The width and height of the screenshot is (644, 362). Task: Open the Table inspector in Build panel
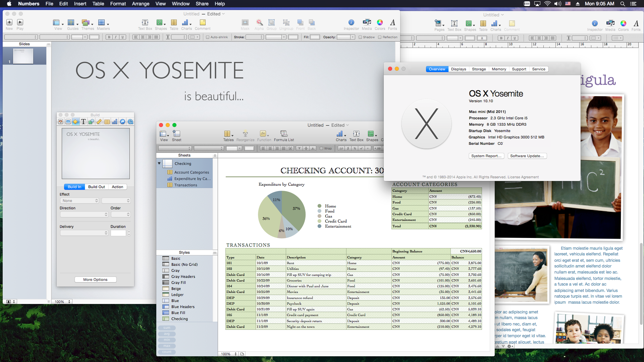pos(107,122)
